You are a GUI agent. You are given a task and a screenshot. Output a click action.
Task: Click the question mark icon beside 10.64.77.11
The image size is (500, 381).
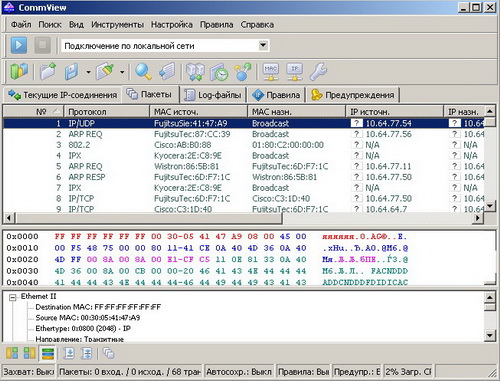point(357,166)
